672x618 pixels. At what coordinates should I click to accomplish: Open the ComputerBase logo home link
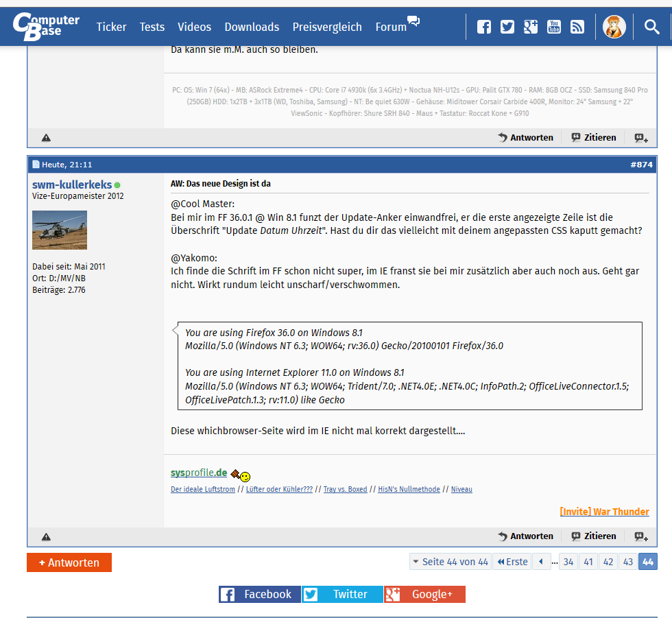(46, 26)
